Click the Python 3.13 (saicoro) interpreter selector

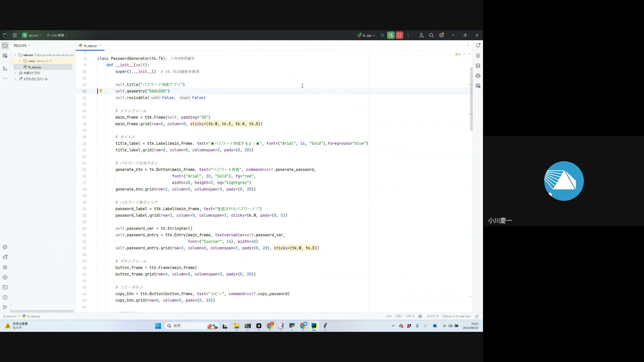tap(456, 316)
